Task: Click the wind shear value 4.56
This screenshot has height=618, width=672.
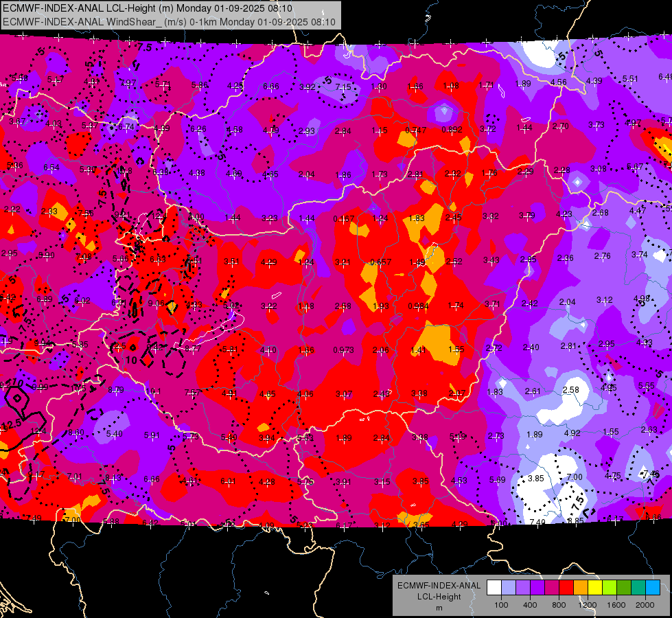Action: pos(559,82)
